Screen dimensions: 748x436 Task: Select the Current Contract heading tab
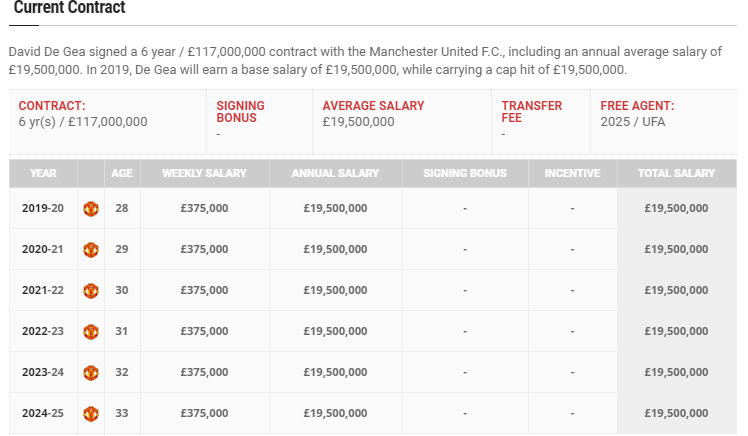point(70,8)
